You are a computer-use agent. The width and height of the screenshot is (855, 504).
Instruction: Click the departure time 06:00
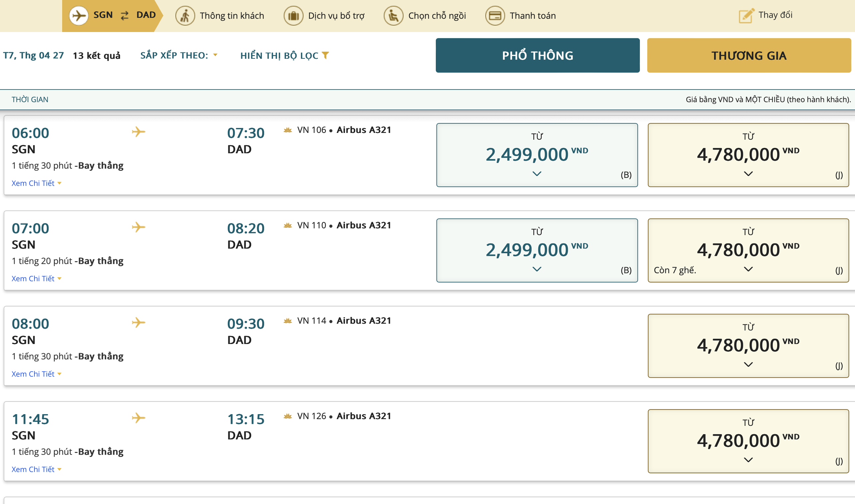click(x=30, y=133)
